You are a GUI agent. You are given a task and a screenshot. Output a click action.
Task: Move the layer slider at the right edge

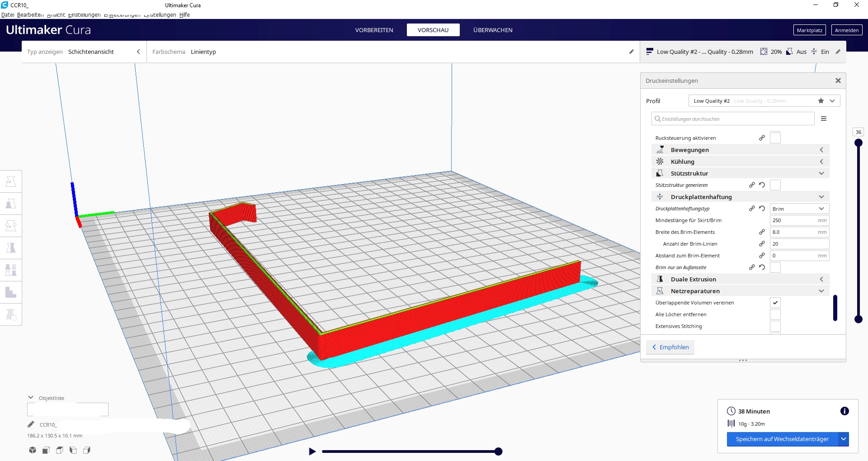(859, 143)
